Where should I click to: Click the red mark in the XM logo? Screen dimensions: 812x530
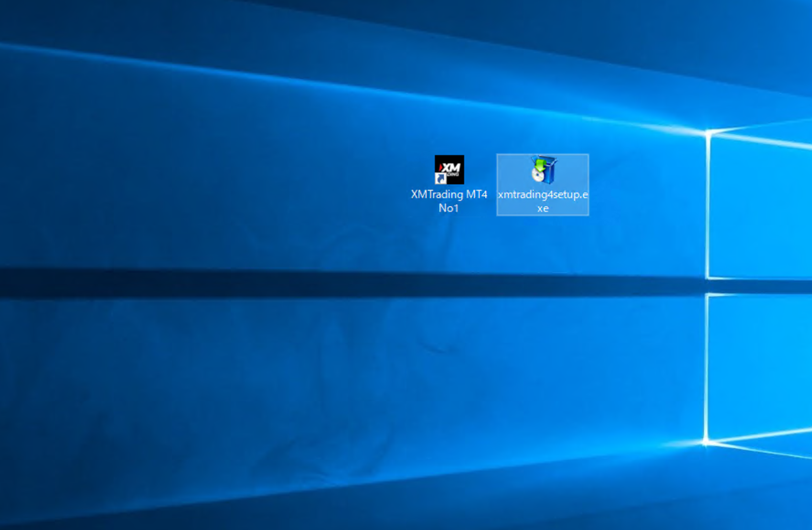coord(441,167)
